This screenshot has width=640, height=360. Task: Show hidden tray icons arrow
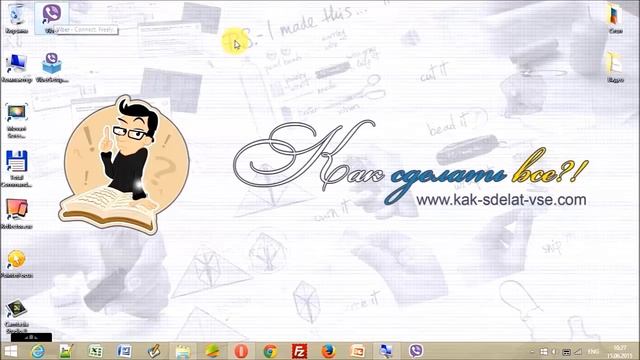(x=532, y=351)
